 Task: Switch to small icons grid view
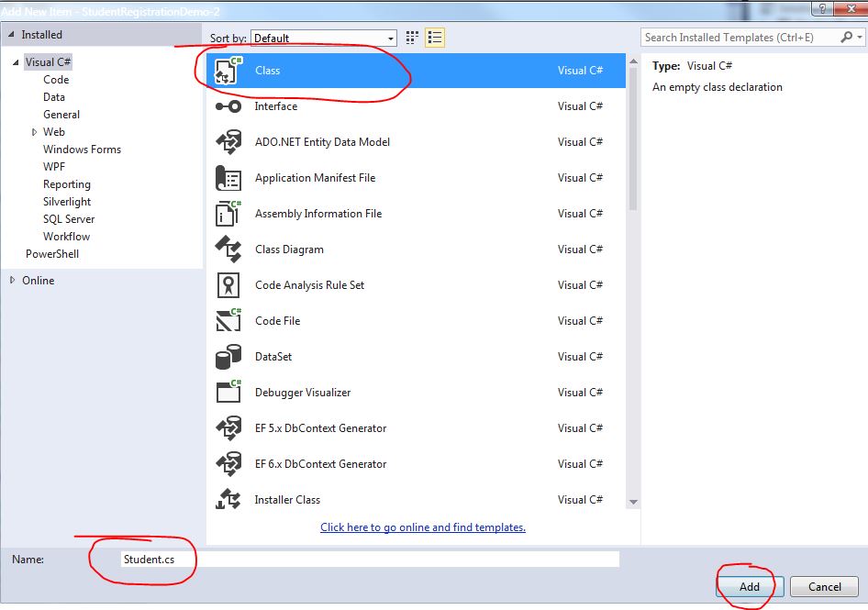pos(412,38)
